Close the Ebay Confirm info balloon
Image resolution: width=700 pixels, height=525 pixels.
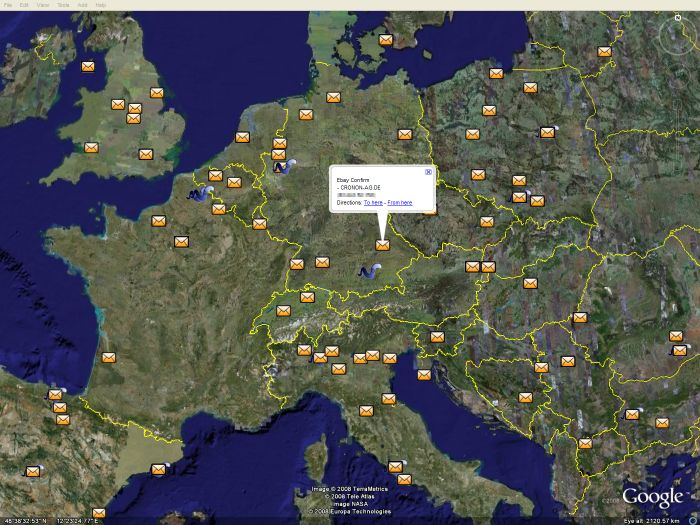point(429,172)
